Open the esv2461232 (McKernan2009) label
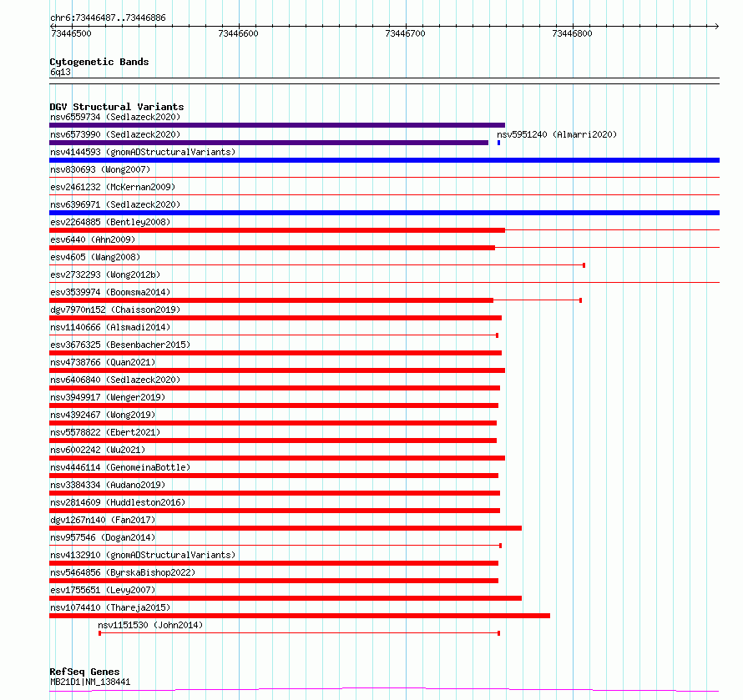Viewport: 743px width, 700px height. [x=113, y=187]
